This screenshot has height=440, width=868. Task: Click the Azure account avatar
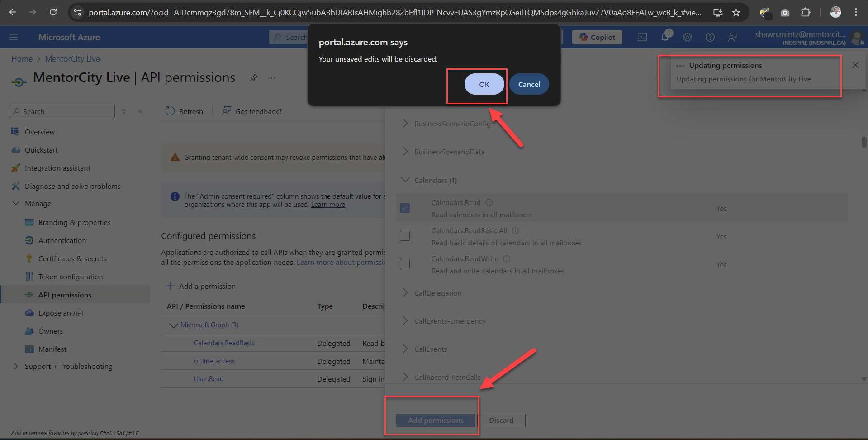(857, 38)
